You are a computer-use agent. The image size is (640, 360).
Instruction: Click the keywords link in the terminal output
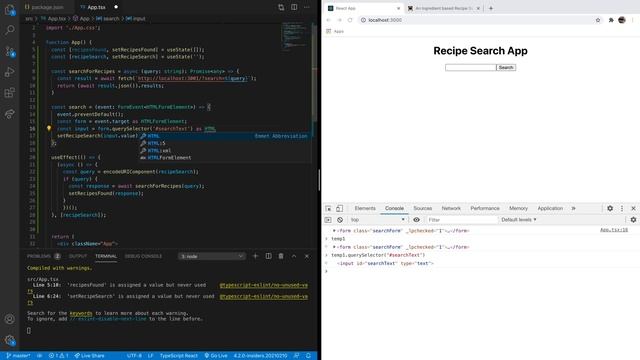[81, 313]
